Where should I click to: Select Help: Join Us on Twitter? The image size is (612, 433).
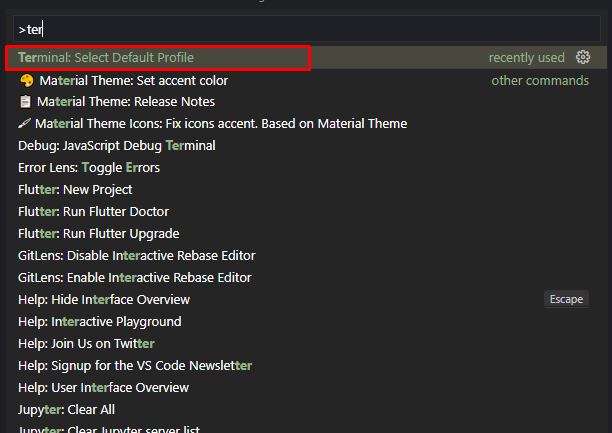(306, 344)
